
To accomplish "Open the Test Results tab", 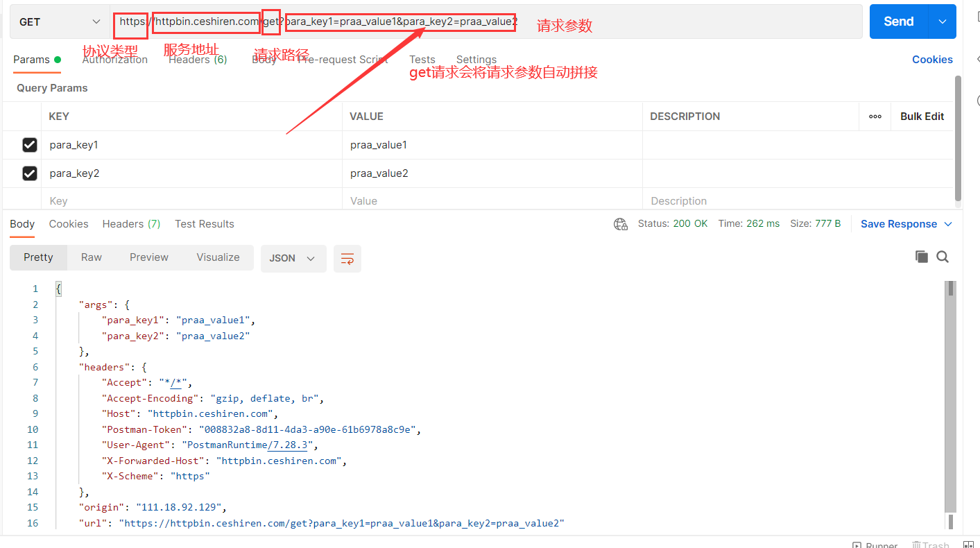I will click(x=205, y=224).
